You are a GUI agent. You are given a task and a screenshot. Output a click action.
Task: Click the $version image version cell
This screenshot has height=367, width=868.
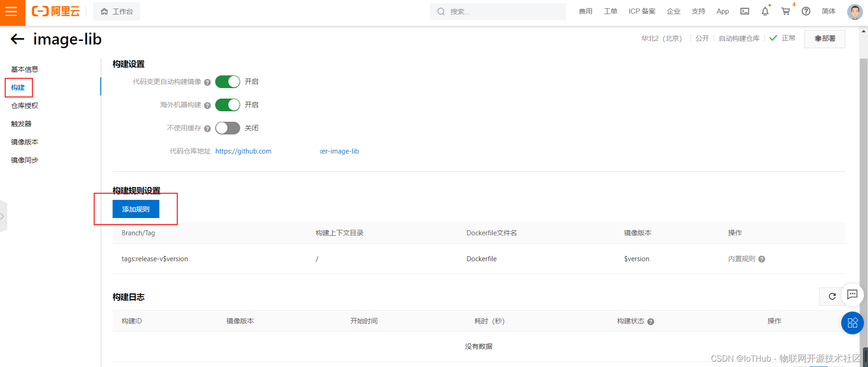636,259
